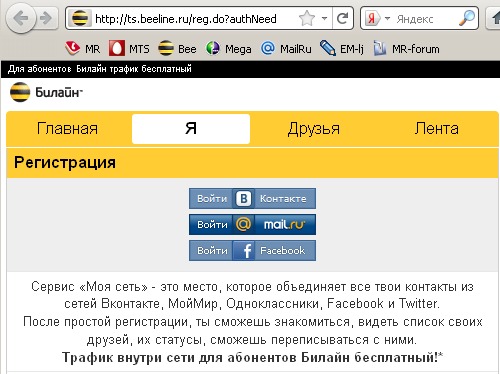Click the browser forward arrow
This screenshot has height=374, width=500.
(46, 19)
